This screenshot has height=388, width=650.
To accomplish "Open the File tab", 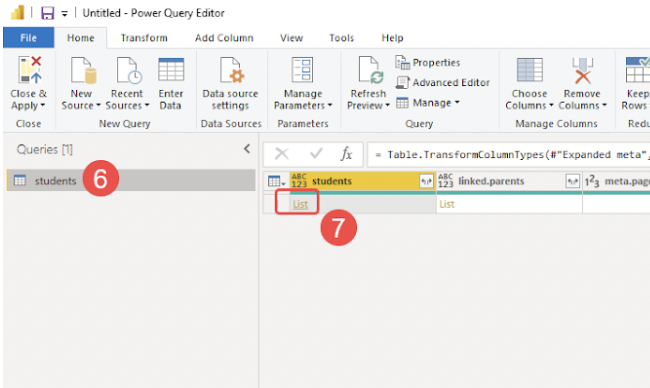I will [x=29, y=38].
